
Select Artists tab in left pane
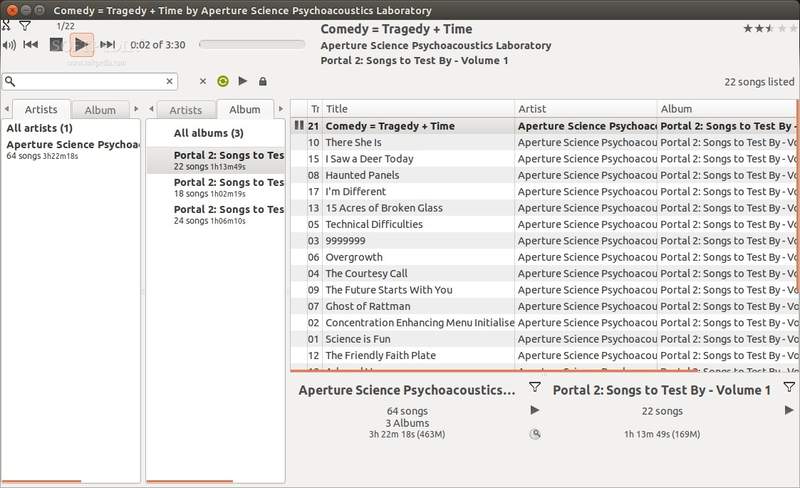(x=41, y=109)
